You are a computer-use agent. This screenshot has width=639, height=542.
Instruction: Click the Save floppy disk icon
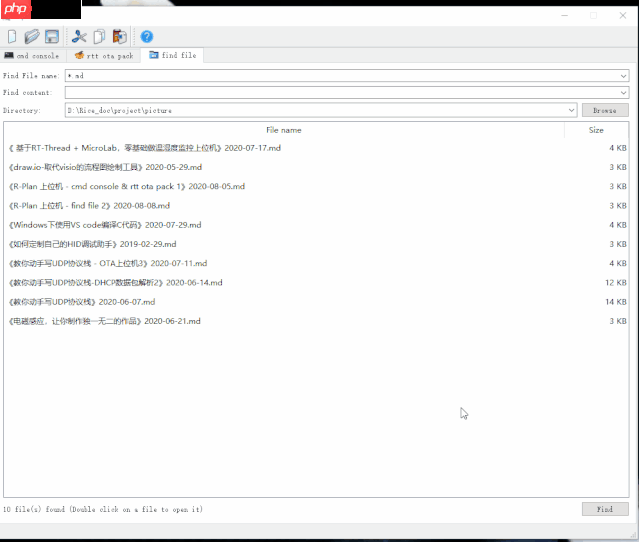52,37
